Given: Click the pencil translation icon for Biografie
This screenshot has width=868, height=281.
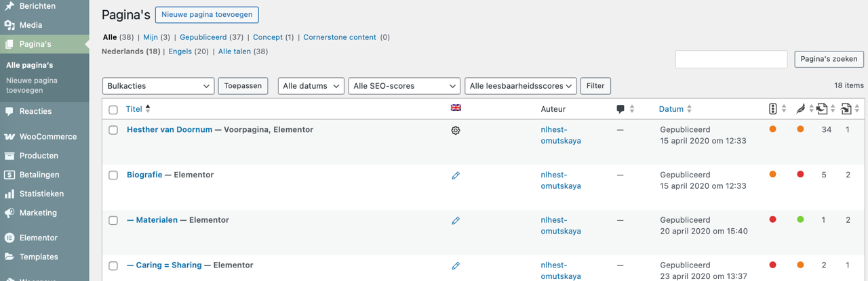Looking at the screenshot, I should coord(456,175).
